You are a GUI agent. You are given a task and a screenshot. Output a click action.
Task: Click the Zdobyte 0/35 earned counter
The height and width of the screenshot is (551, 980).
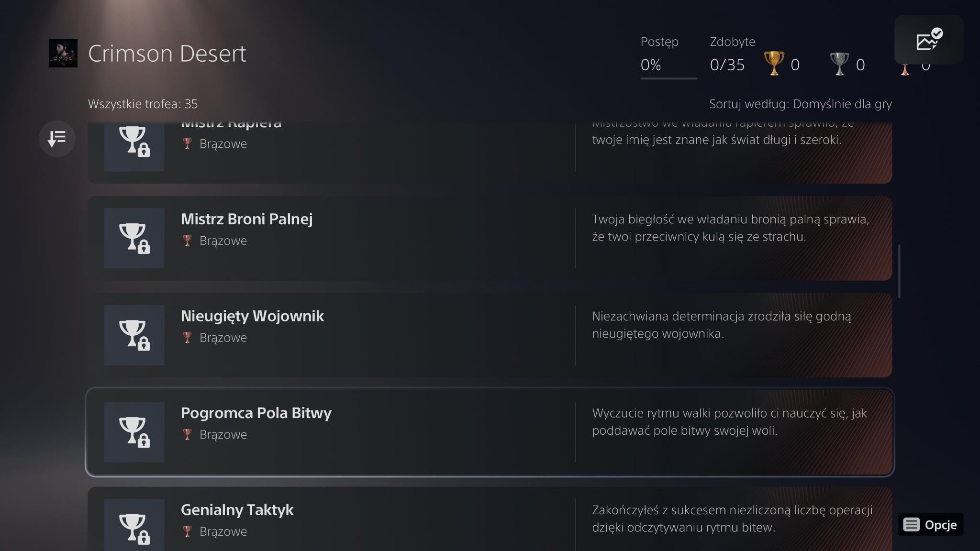pos(727,65)
